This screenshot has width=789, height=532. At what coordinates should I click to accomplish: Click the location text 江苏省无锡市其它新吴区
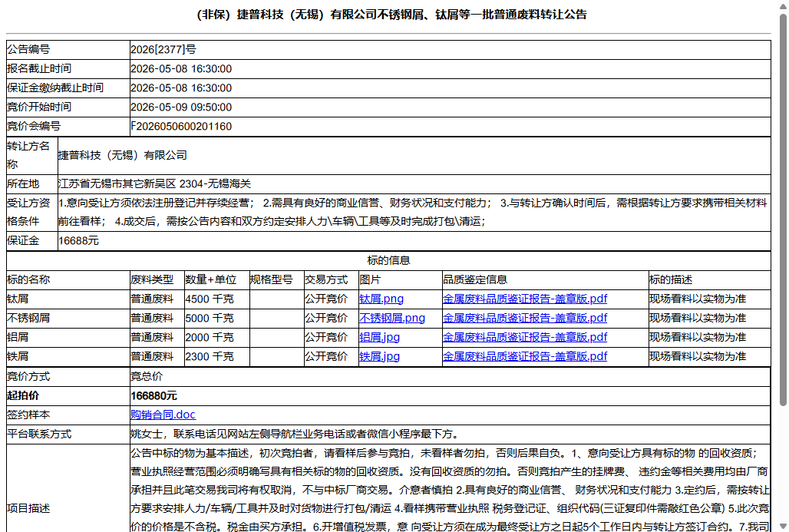[x=117, y=184]
